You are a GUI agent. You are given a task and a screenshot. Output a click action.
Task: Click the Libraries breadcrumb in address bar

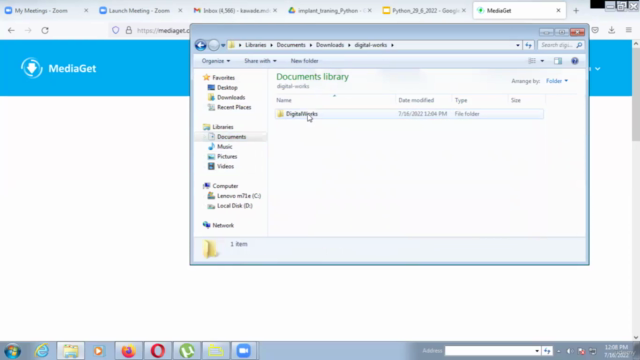coord(256,45)
